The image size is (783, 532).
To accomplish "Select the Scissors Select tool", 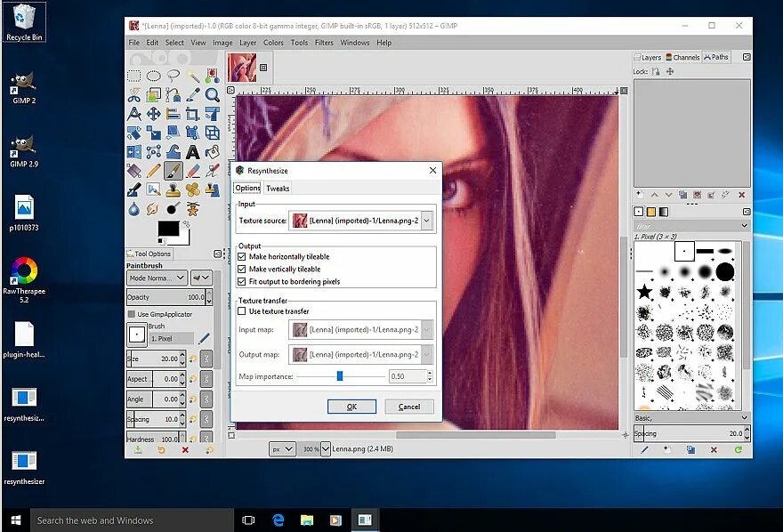I will point(133,95).
